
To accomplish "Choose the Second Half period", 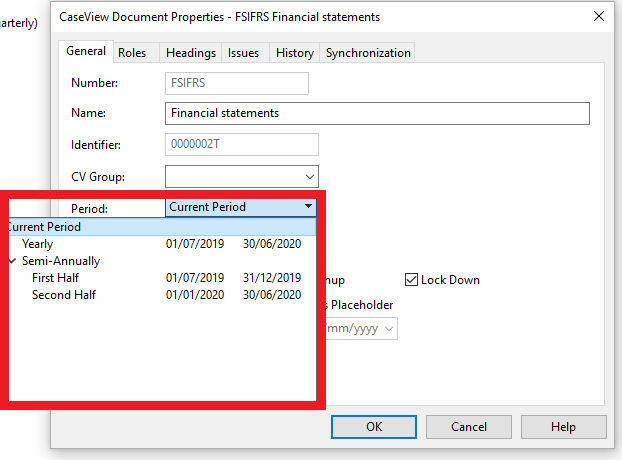I will point(162,295).
